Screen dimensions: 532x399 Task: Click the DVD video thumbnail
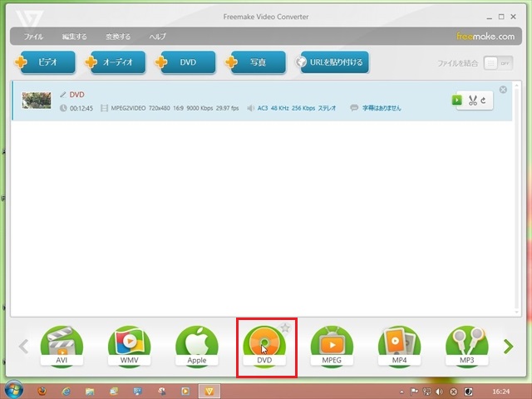(37, 101)
